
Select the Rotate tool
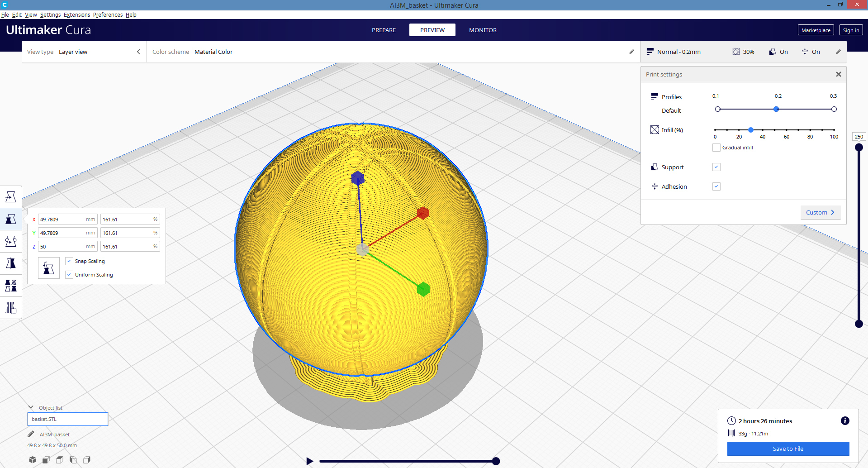[x=10, y=241]
